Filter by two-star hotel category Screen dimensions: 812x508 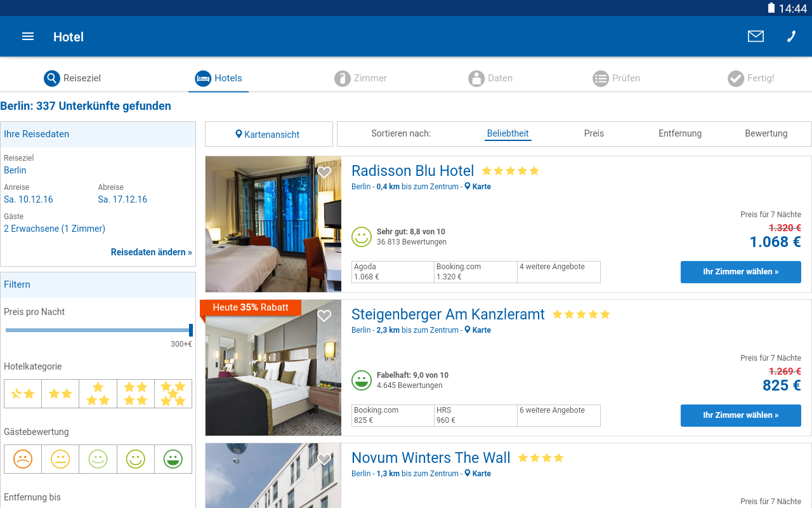(x=60, y=394)
